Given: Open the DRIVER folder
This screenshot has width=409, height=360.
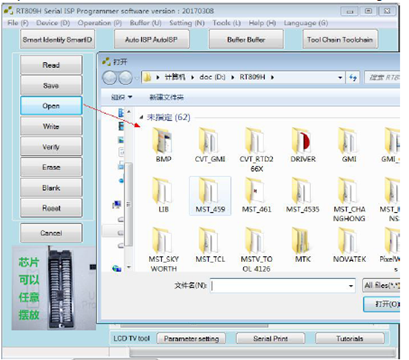Looking at the screenshot, I should tap(303, 145).
